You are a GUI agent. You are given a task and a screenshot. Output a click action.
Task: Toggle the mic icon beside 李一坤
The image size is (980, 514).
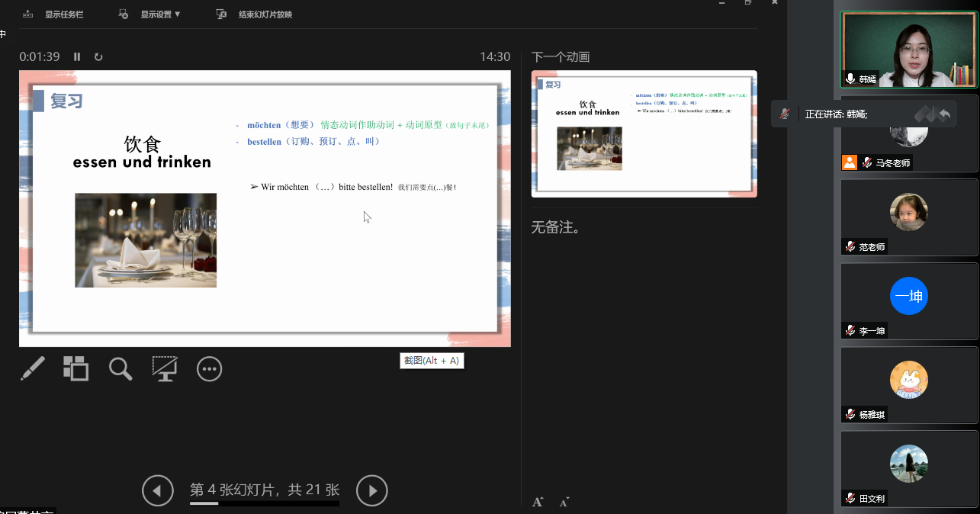coord(850,330)
